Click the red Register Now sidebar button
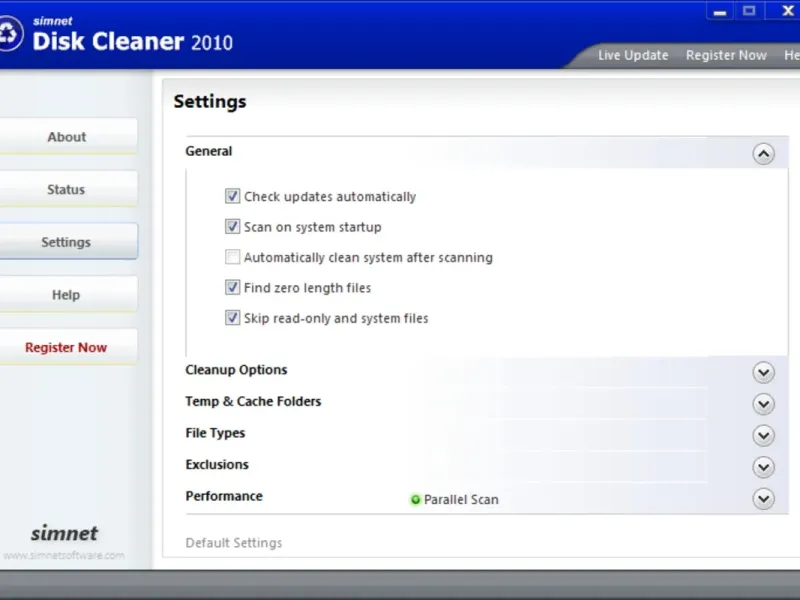800x600 pixels. point(67,347)
